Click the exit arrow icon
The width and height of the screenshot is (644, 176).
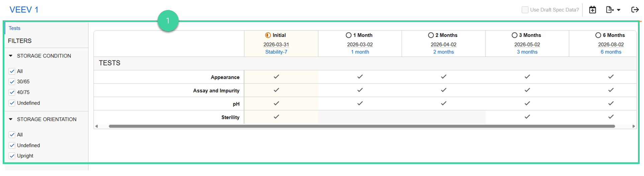(635, 10)
